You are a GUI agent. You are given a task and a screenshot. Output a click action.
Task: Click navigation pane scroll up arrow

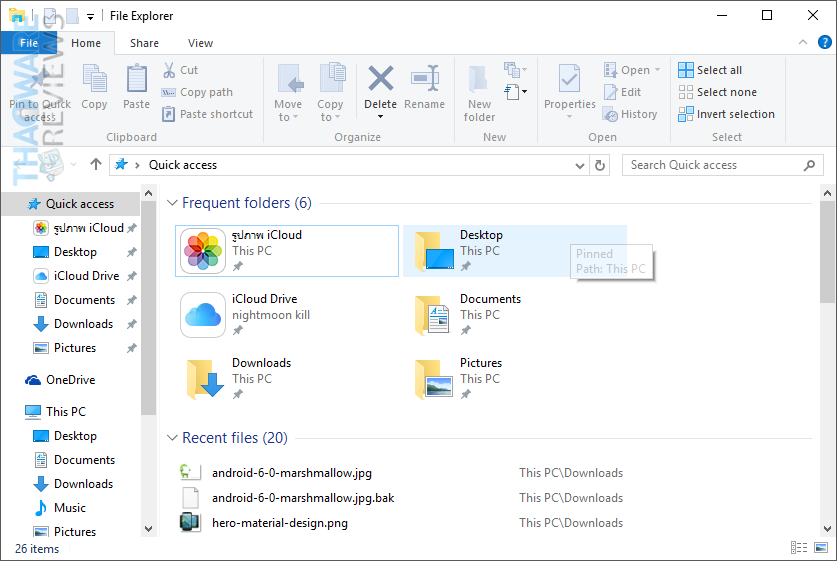(x=149, y=193)
